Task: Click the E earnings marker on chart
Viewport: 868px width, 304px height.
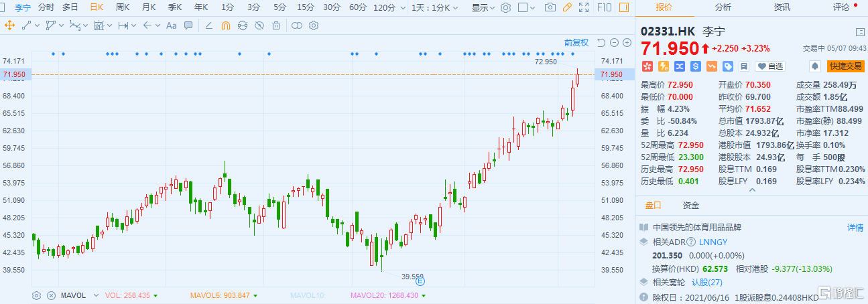Action: click(x=421, y=282)
